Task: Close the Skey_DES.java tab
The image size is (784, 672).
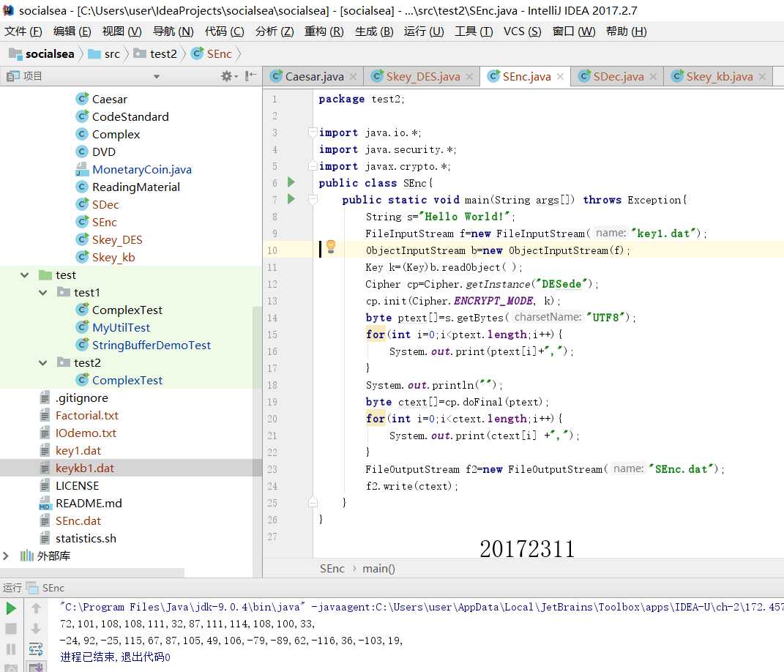Action: [469, 77]
